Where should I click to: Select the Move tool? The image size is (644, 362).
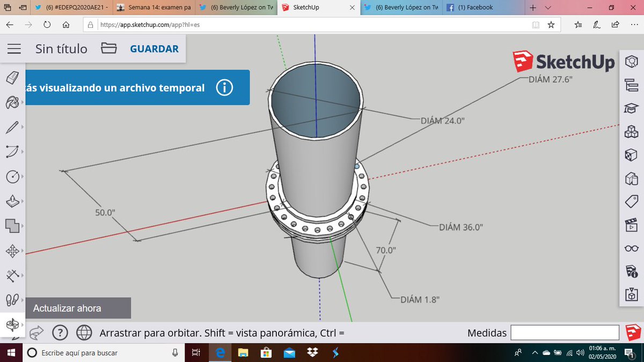click(12, 251)
